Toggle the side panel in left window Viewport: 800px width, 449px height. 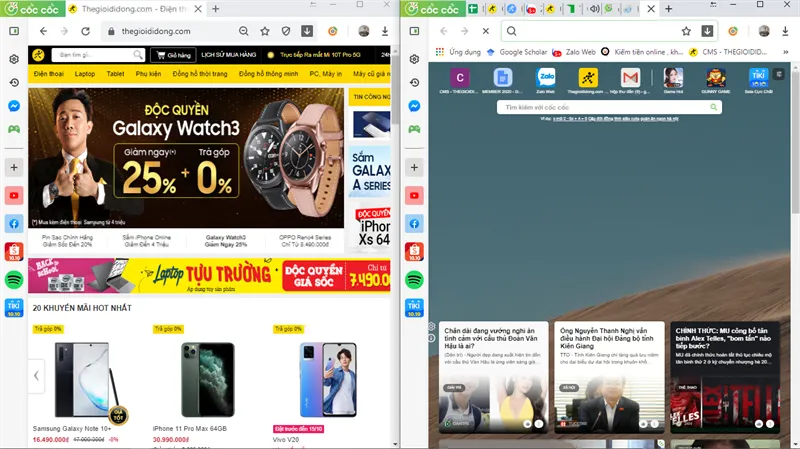15,31
